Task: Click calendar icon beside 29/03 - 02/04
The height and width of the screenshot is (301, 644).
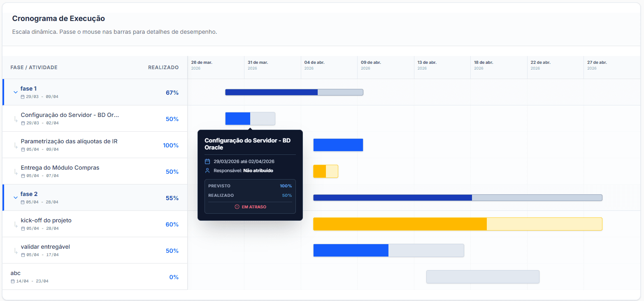Action: [23, 123]
